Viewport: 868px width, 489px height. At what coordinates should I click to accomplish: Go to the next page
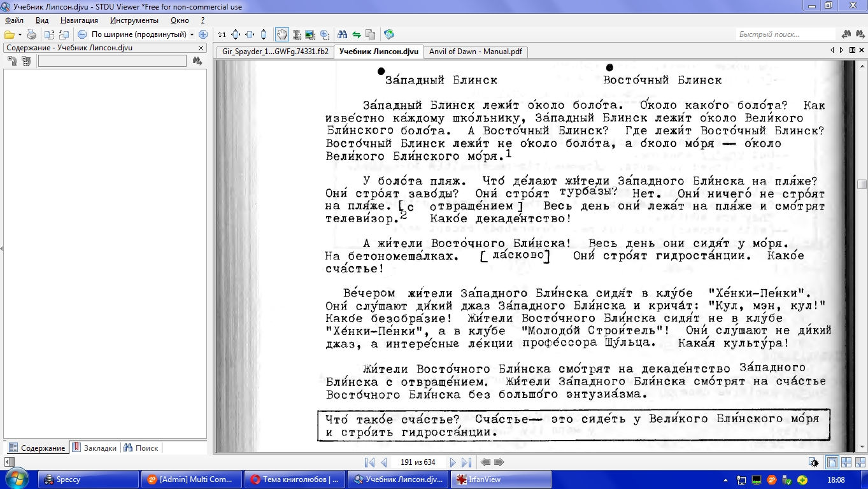point(453,462)
